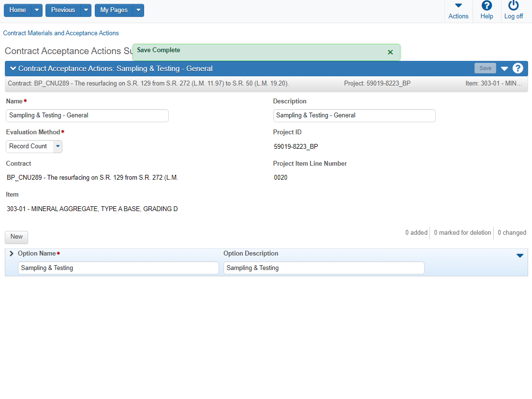Open the My Pages dropdown arrow
532x399 pixels.
click(x=138, y=10)
